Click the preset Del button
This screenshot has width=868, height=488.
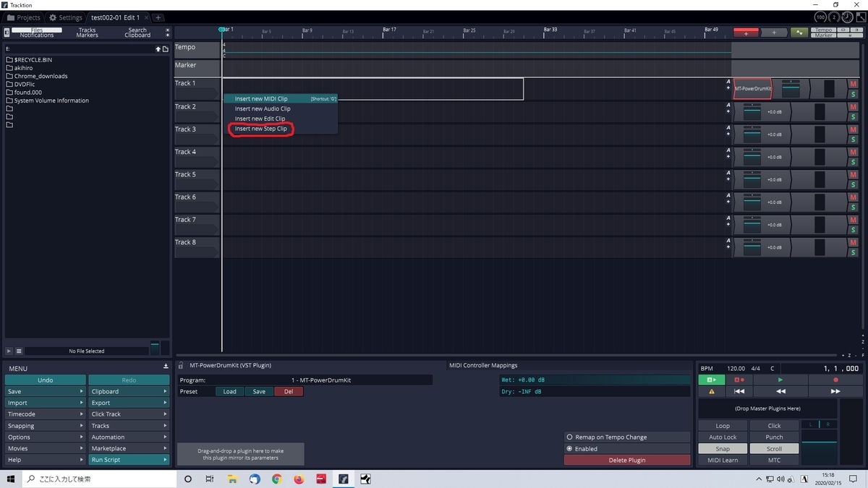[289, 392]
